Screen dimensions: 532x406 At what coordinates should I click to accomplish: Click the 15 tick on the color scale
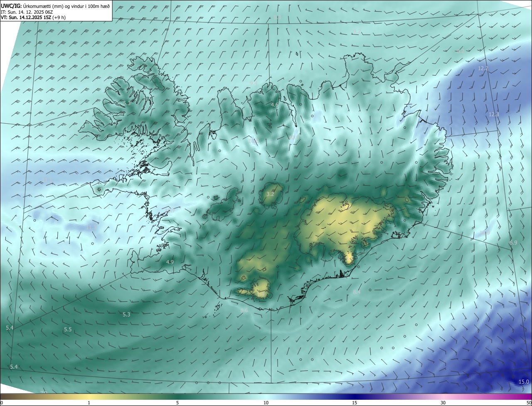(355, 403)
